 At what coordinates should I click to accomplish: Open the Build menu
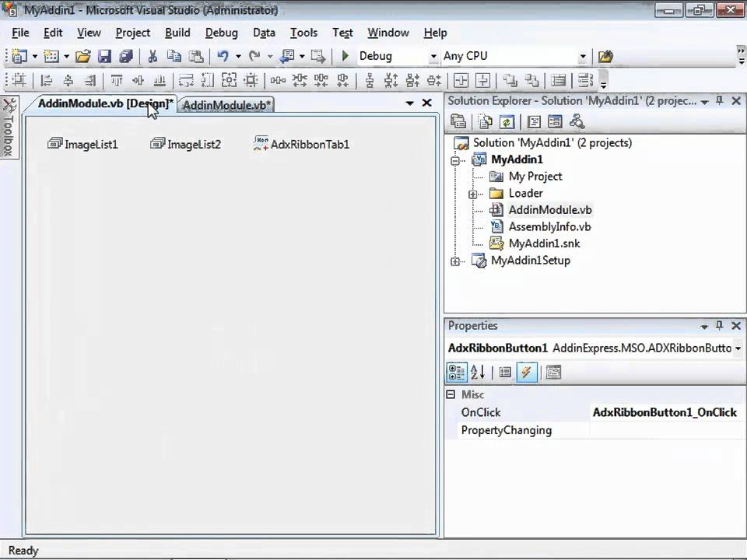pos(177,33)
